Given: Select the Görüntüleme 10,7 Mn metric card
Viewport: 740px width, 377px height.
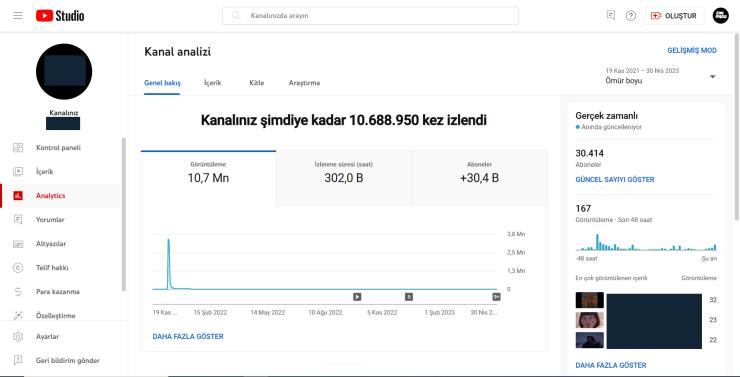Looking at the screenshot, I should point(208,178).
